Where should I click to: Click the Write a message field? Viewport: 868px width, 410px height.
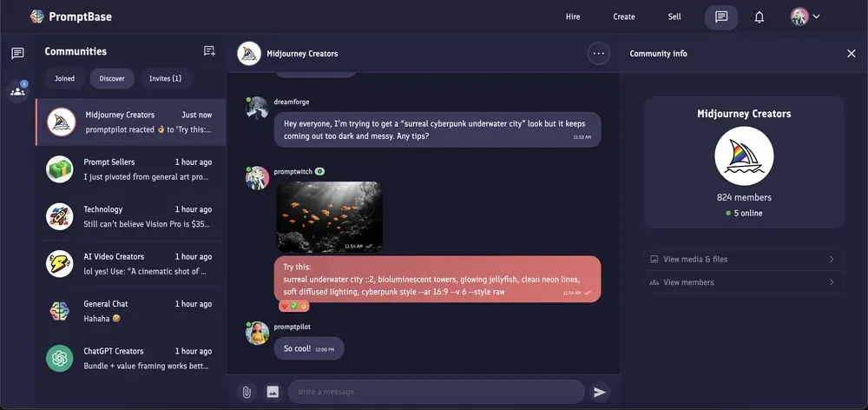pyautogui.click(x=437, y=392)
